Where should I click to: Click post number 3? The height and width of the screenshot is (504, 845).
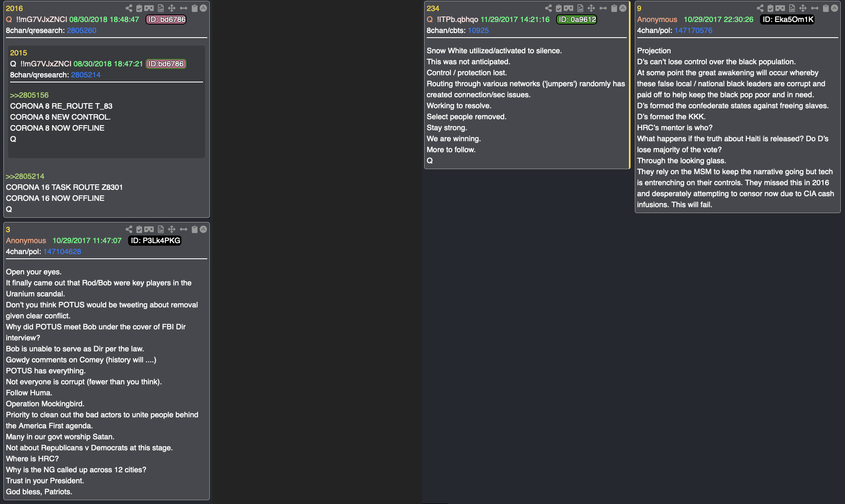[8, 230]
